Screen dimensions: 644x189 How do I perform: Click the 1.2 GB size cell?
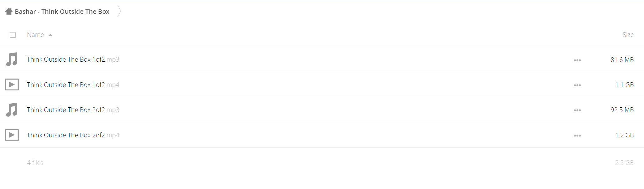click(x=624, y=135)
